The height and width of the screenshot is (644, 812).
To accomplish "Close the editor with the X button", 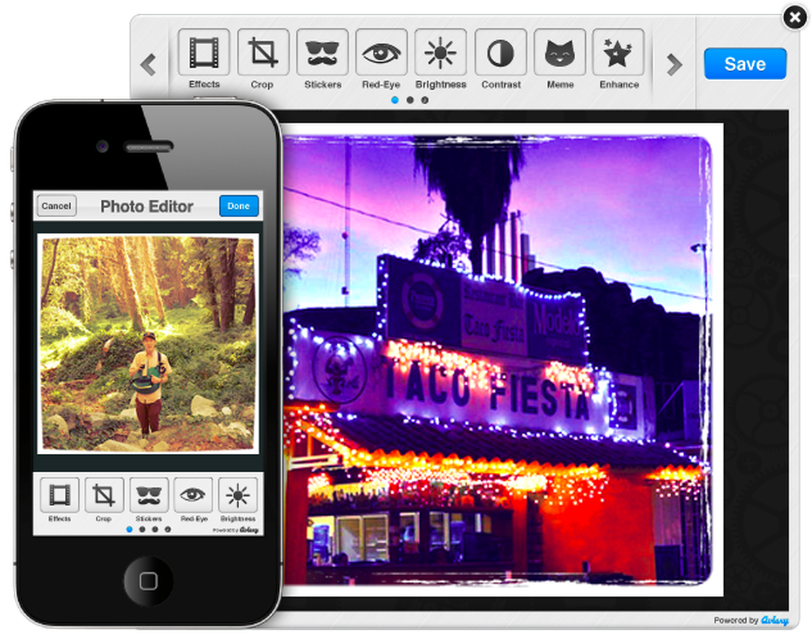I will click(x=794, y=18).
